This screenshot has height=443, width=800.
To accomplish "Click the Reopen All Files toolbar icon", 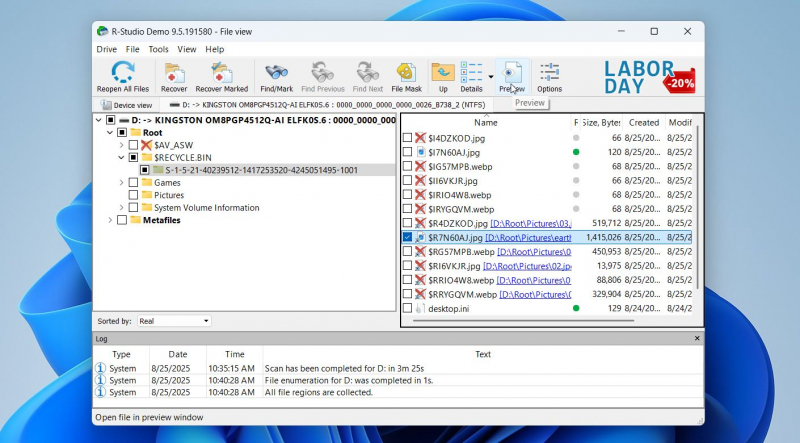I will (122, 72).
